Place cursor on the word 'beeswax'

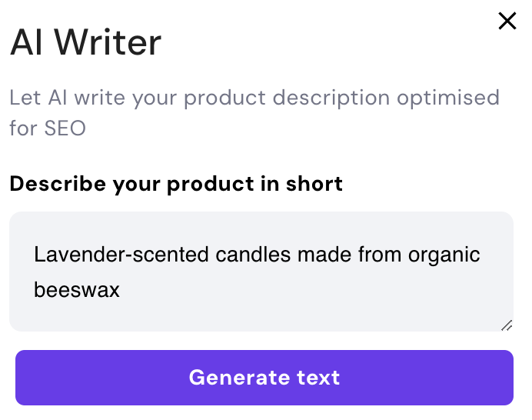[x=77, y=290]
